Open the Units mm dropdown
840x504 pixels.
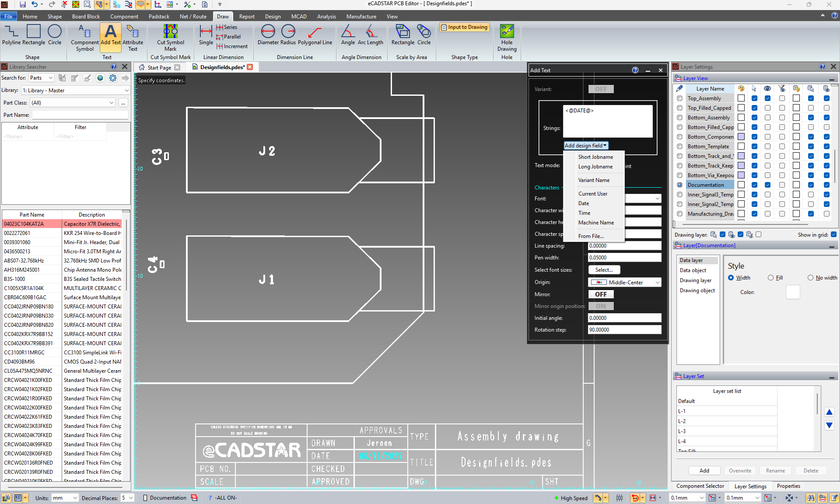tap(65, 498)
